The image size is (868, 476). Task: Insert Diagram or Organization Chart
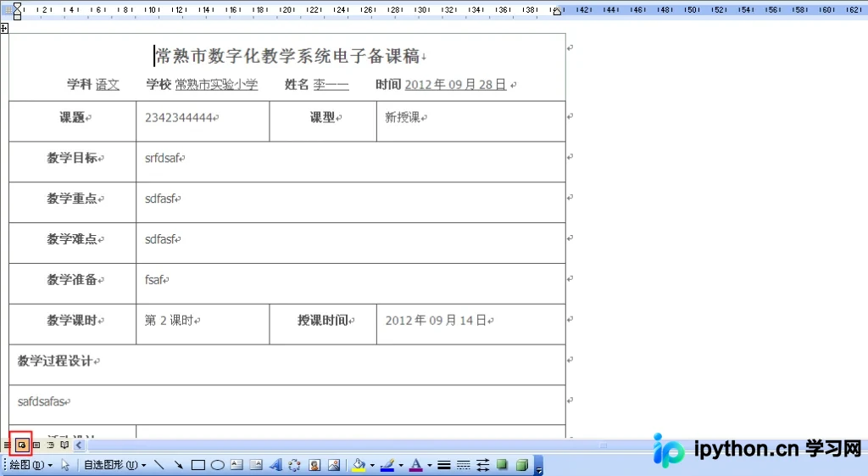tap(294, 465)
